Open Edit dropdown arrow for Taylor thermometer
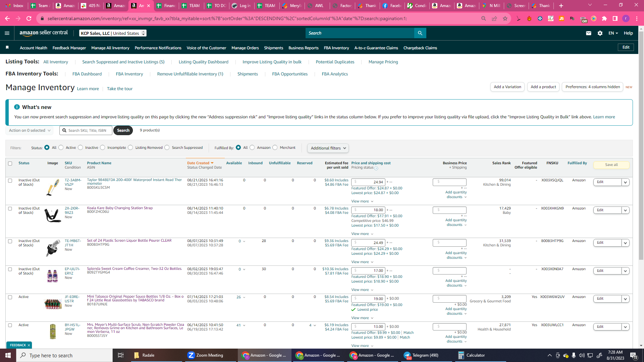 (x=626, y=182)
